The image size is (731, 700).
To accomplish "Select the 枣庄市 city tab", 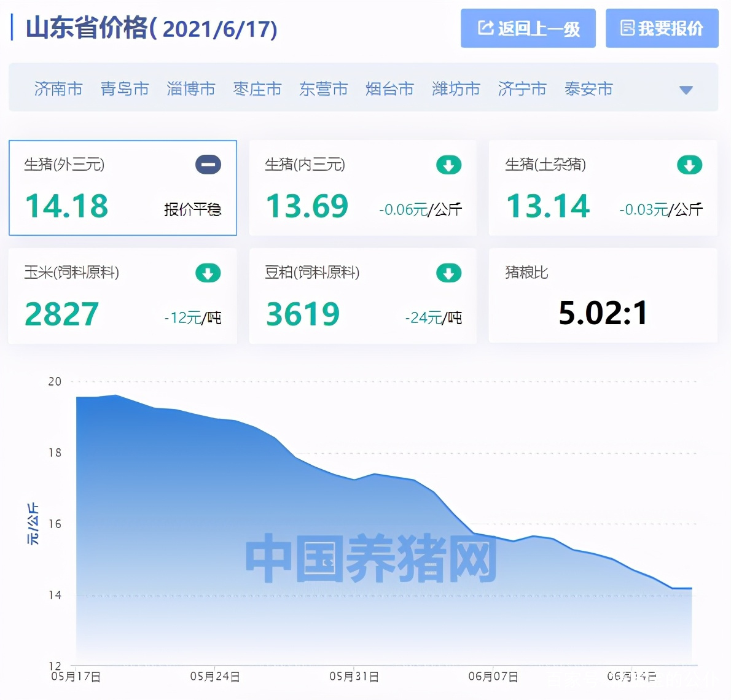I will (257, 88).
